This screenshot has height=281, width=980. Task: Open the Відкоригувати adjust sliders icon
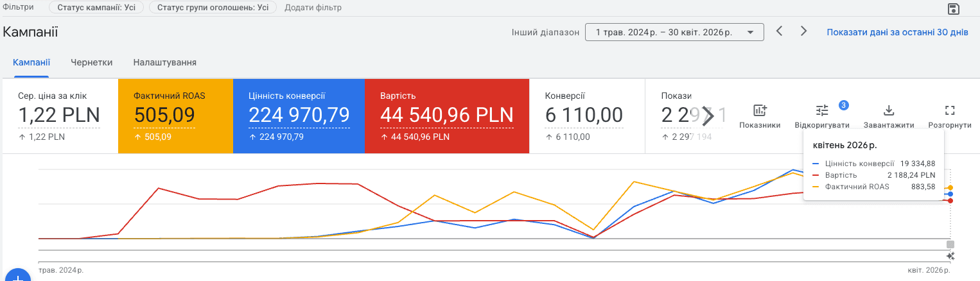822,110
